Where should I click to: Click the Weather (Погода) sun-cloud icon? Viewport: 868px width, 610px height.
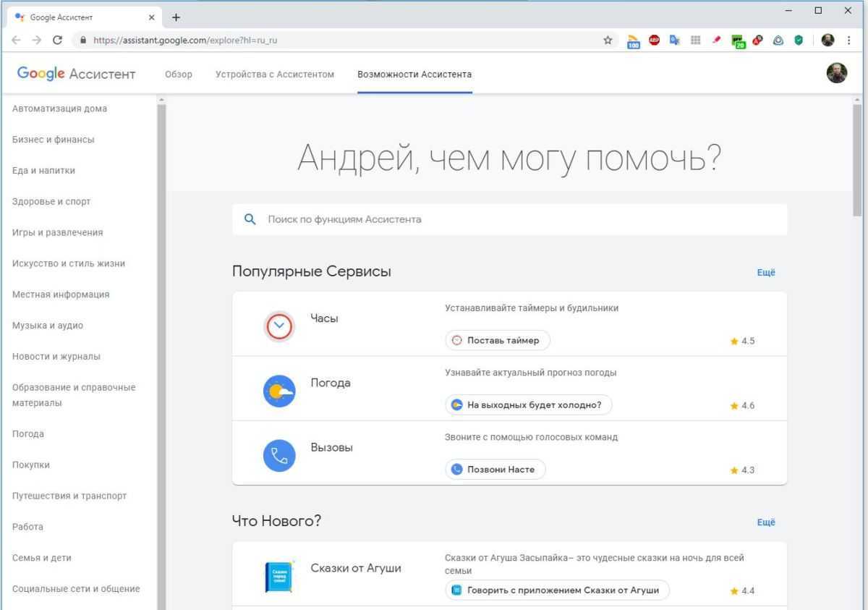point(279,391)
